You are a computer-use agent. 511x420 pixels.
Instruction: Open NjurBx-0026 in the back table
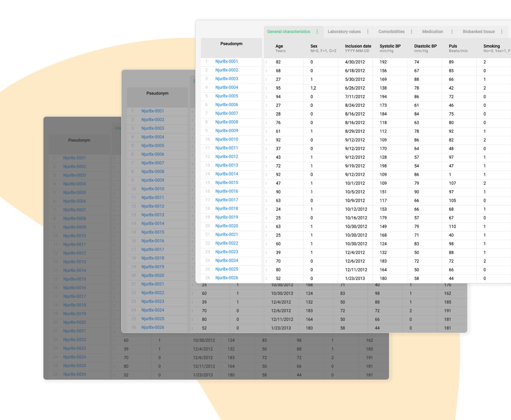pyautogui.click(x=74, y=374)
